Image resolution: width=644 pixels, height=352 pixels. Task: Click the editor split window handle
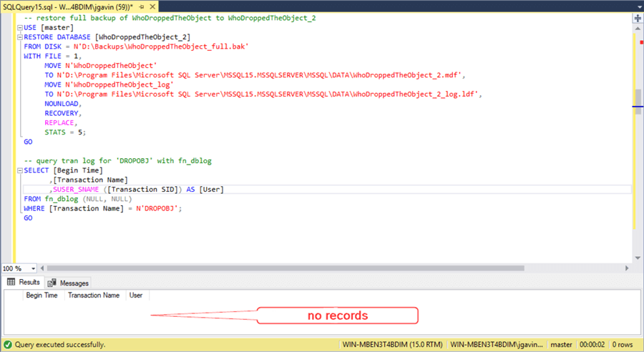pos(638,19)
